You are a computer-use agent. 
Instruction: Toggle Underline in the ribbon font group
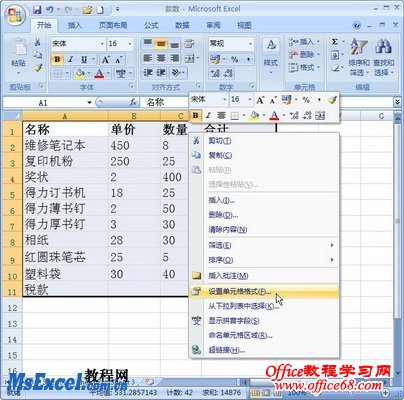pos(84,60)
